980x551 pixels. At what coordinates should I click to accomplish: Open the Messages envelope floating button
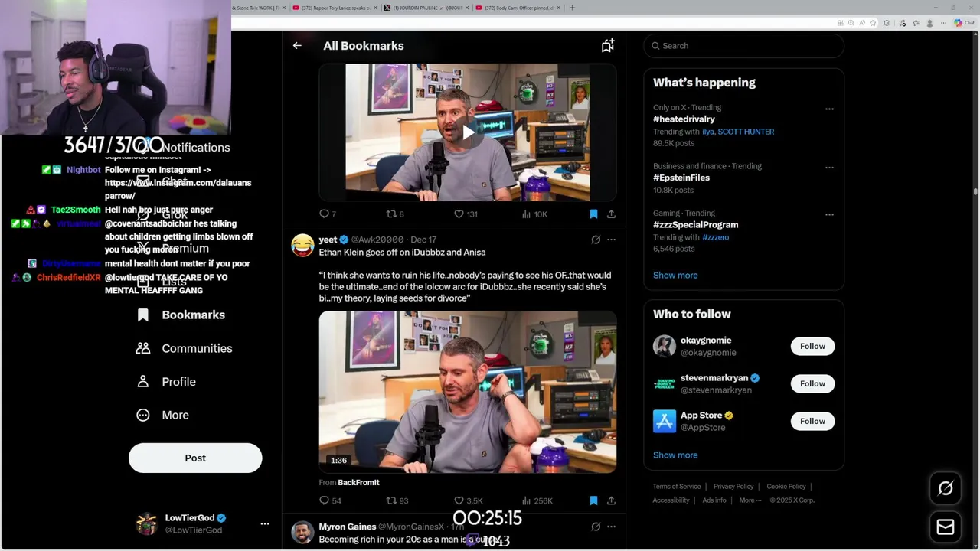[x=946, y=527]
